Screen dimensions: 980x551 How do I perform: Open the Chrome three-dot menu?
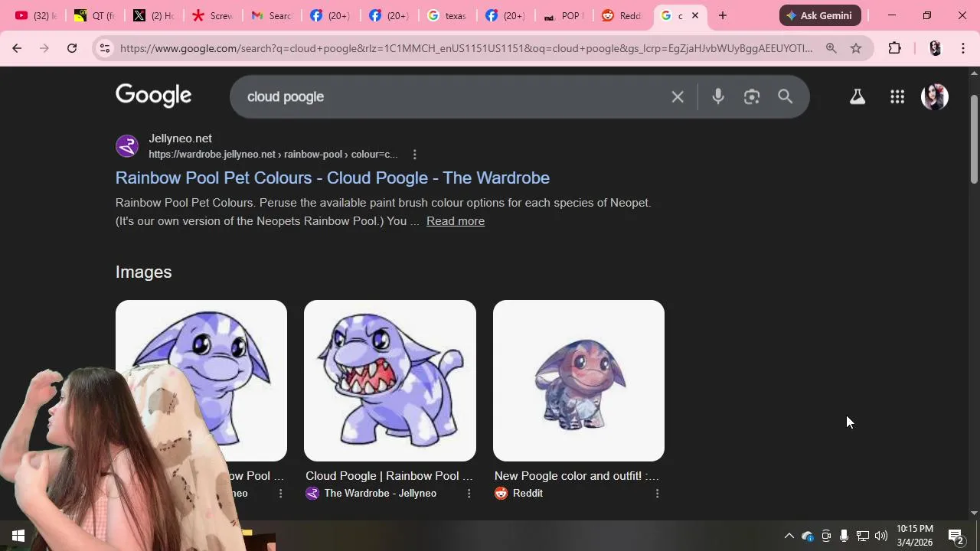coord(963,48)
